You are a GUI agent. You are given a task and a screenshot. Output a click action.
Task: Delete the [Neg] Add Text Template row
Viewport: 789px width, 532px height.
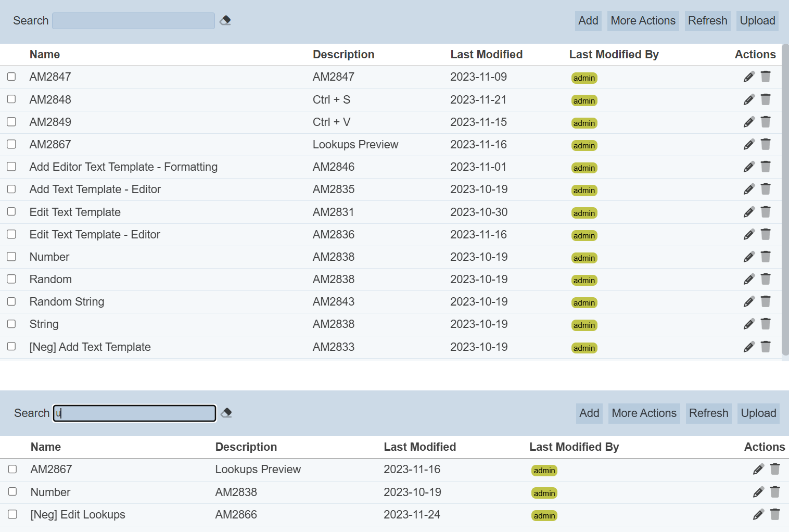click(x=766, y=347)
